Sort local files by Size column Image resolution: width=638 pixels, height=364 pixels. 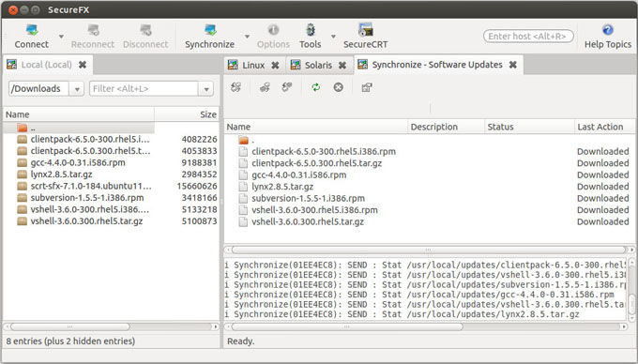click(187, 114)
